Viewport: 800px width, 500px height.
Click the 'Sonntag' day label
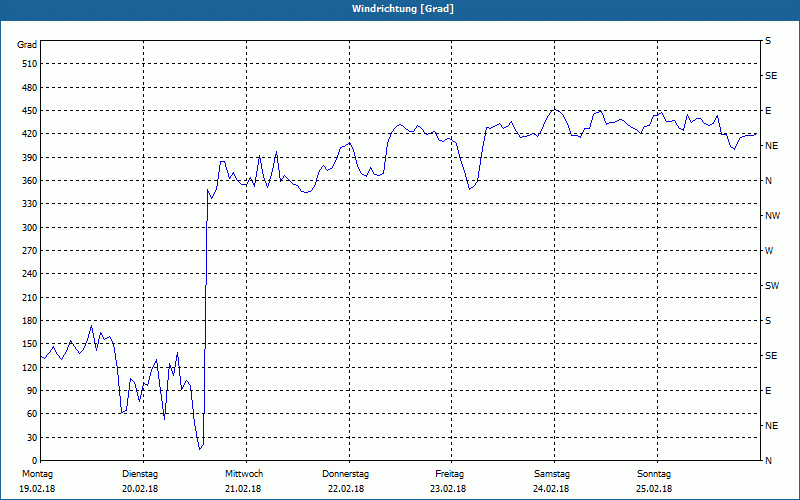[x=654, y=474]
